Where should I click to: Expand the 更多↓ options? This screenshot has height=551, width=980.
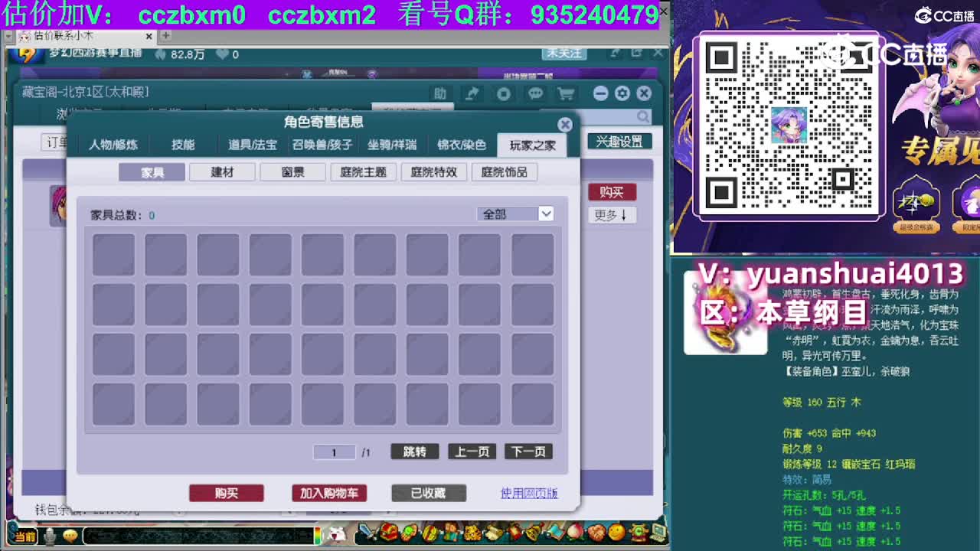pyautogui.click(x=611, y=215)
